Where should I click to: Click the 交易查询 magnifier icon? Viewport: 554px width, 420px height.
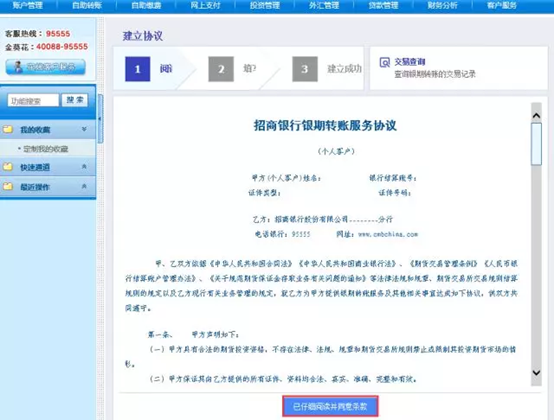(x=384, y=62)
